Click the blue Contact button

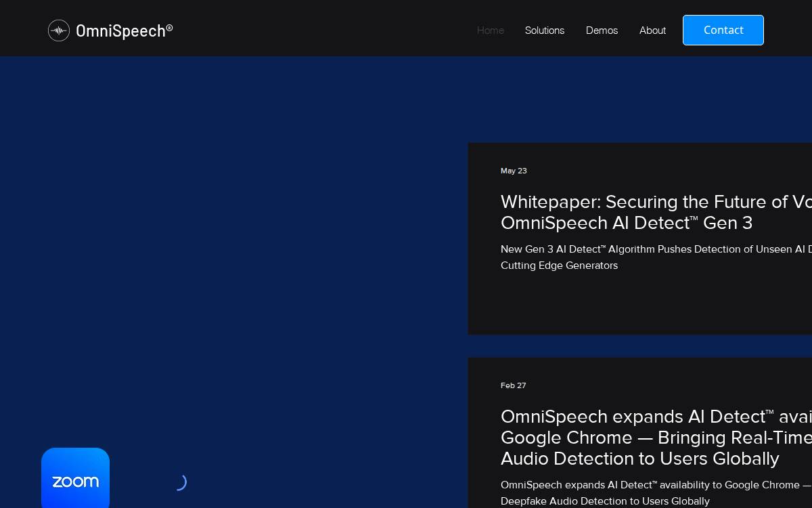tap(723, 30)
